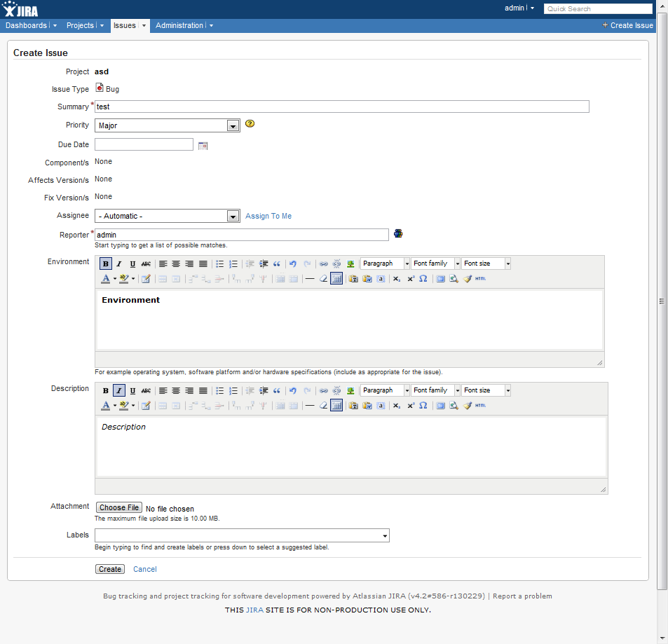668x644 pixels.
Task: Undo the last change in Description editor
Action: coord(293,390)
